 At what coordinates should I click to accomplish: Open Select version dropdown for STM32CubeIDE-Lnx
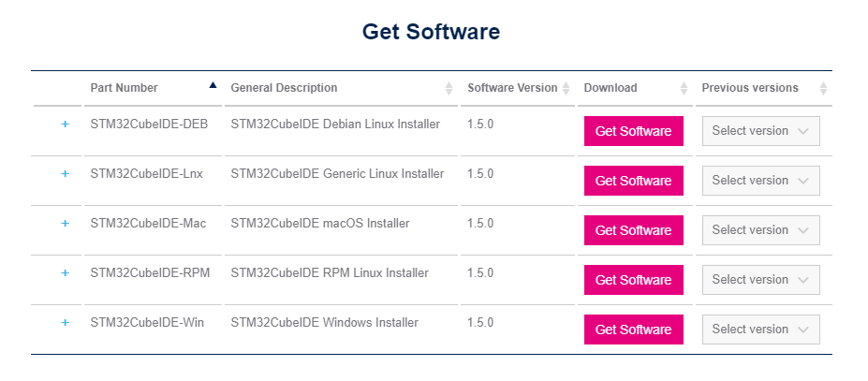[x=760, y=181]
